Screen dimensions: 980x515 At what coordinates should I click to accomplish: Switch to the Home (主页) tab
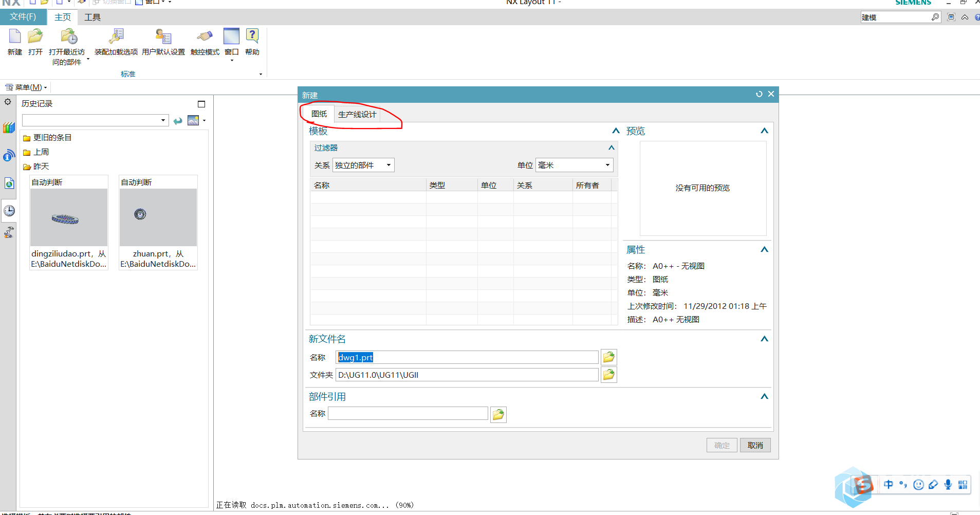pos(63,17)
